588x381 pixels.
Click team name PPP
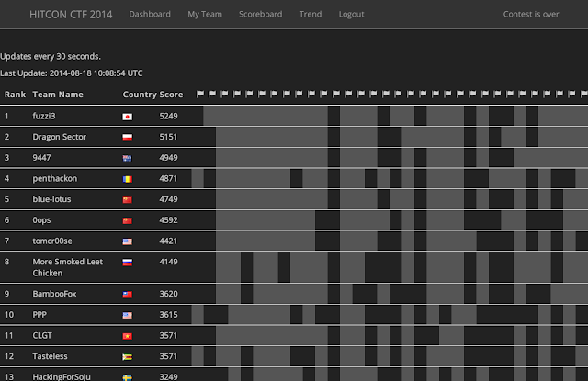[x=40, y=315]
